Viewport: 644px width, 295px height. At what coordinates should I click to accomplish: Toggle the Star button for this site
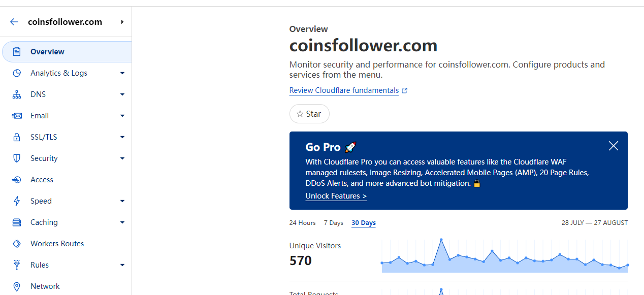click(309, 114)
